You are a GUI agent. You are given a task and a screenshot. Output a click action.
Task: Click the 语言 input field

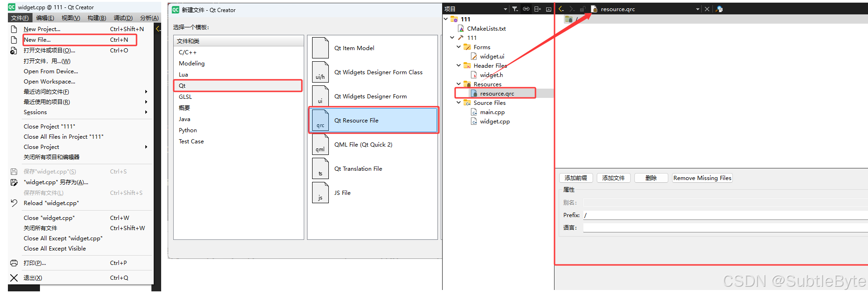coord(725,228)
